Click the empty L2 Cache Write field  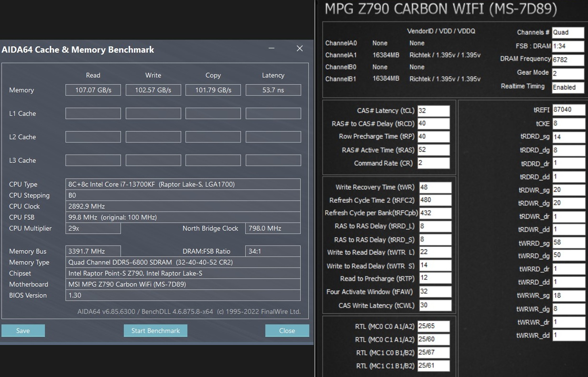click(153, 137)
